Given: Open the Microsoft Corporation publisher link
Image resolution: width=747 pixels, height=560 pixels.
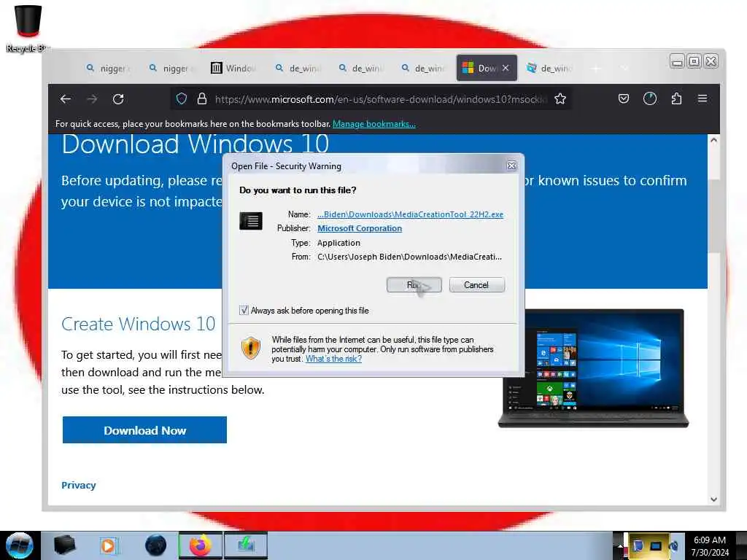Looking at the screenshot, I should 360,228.
